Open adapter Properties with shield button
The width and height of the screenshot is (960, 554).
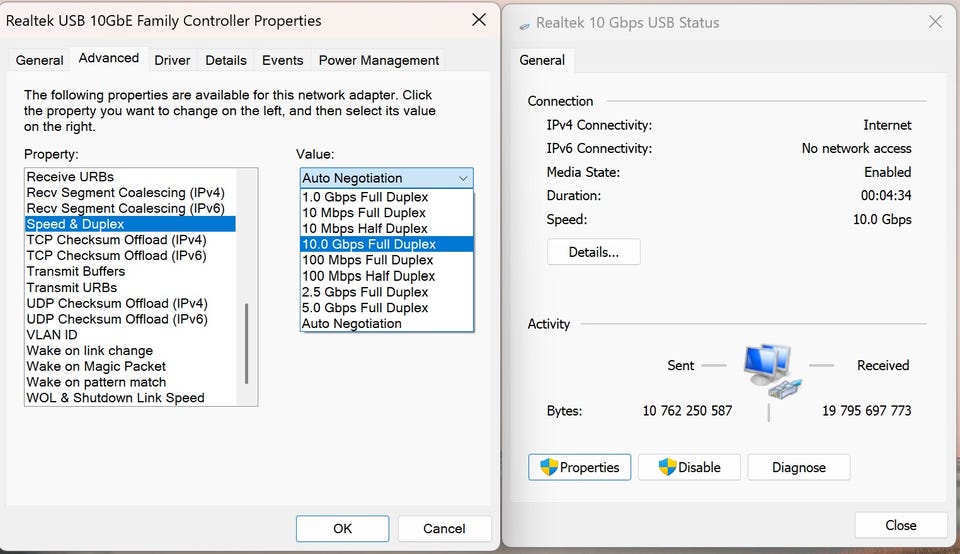[x=579, y=467]
